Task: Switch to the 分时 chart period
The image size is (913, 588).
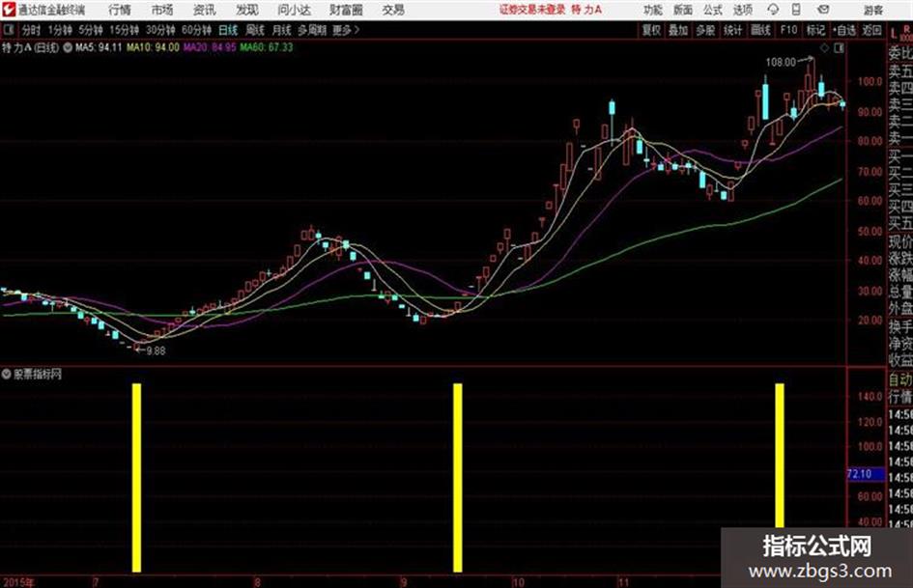Action: 32,30
